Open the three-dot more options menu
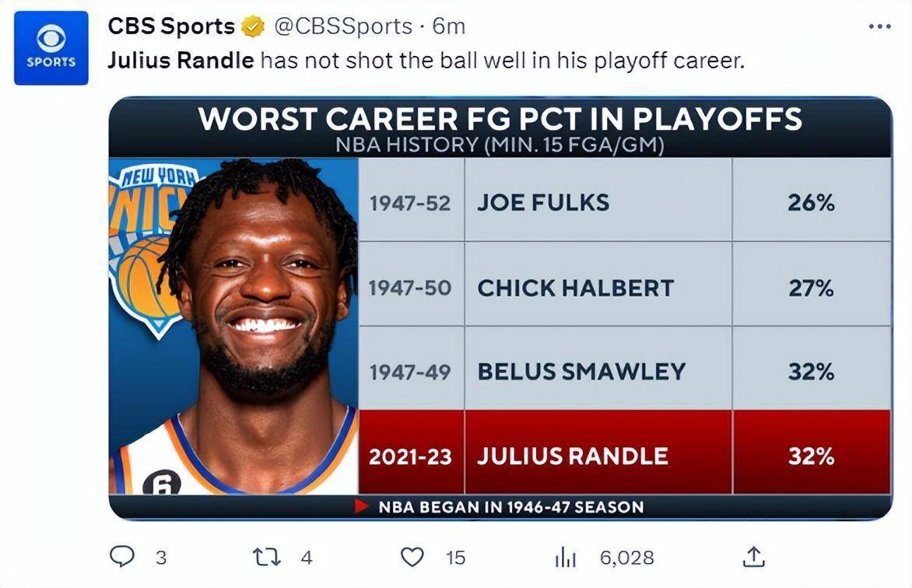The image size is (912, 588). coord(879,26)
